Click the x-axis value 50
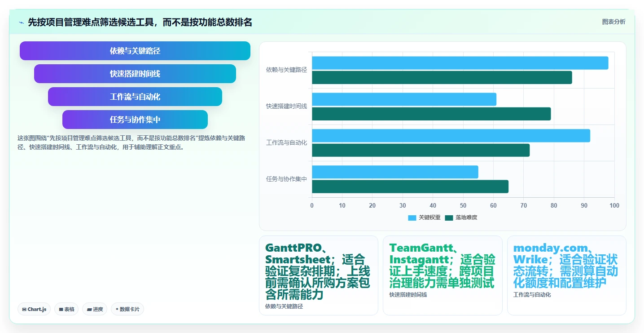The height and width of the screenshot is (333, 644). coord(463,205)
